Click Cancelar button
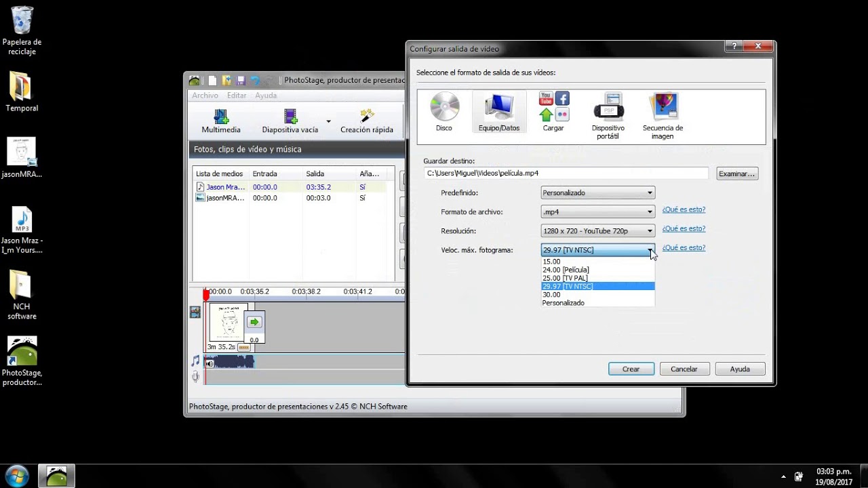 tap(684, 369)
